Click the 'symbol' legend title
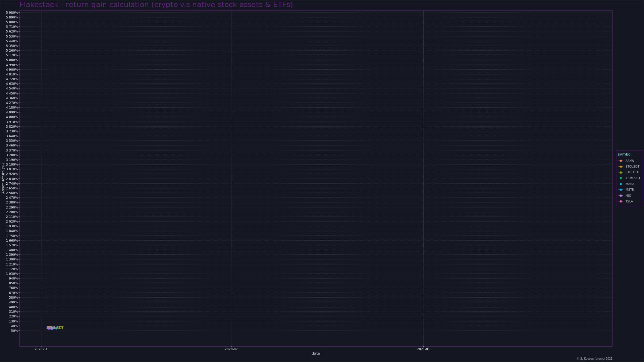The image size is (644, 362). click(625, 155)
